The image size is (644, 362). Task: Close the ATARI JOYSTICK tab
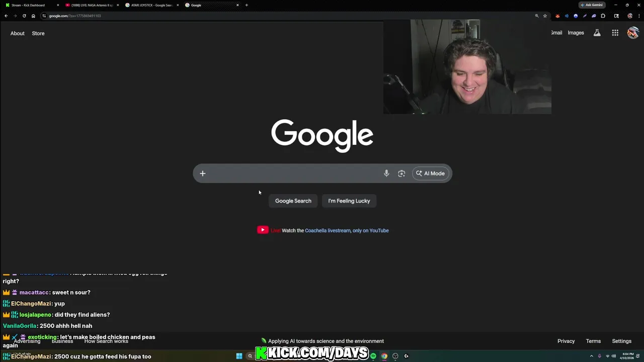pyautogui.click(x=178, y=5)
